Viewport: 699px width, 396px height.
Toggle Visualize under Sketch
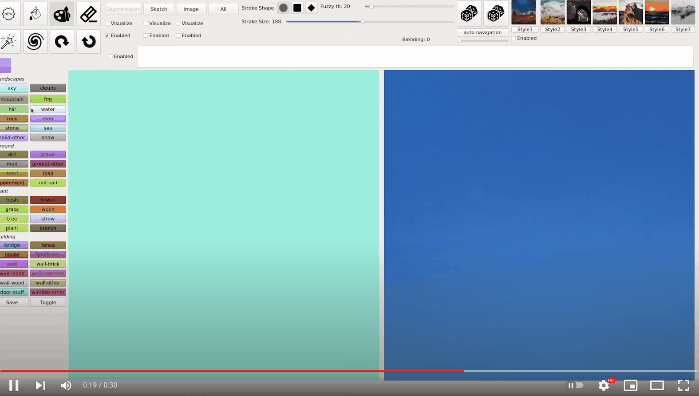(x=146, y=23)
